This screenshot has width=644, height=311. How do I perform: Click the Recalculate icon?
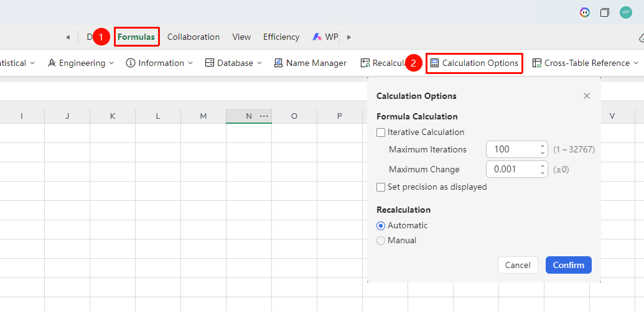point(365,63)
